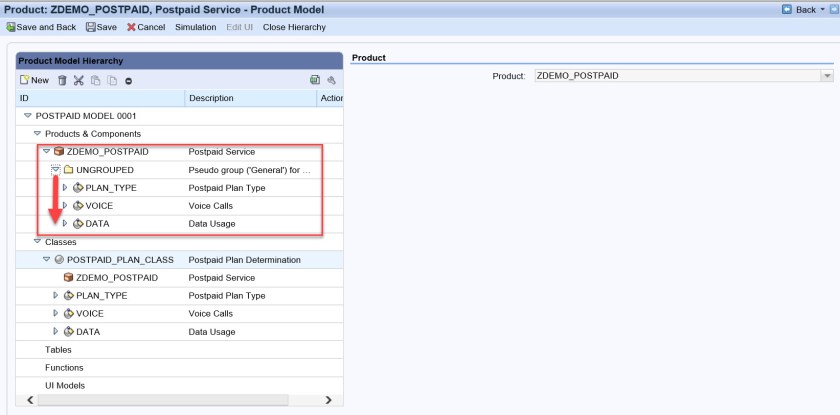This screenshot has width=840, height=415.
Task: Collapse the Products & Components node
Action: tap(38, 134)
